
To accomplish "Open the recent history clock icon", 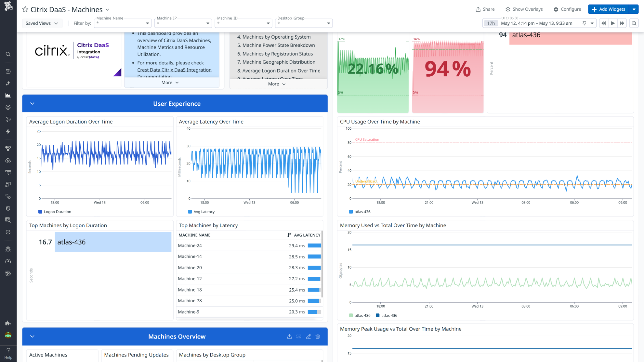I will [8, 71].
